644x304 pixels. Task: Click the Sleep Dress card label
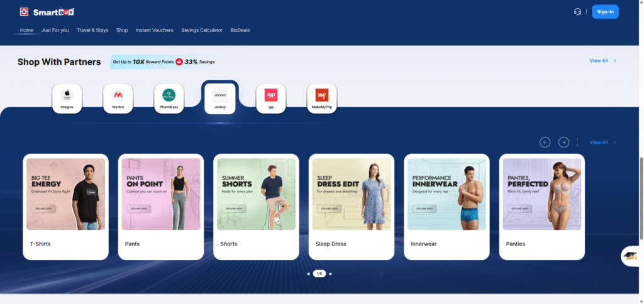click(331, 244)
